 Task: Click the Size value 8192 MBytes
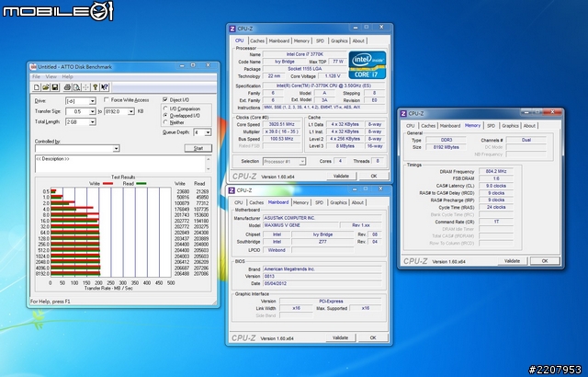click(x=447, y=147)
